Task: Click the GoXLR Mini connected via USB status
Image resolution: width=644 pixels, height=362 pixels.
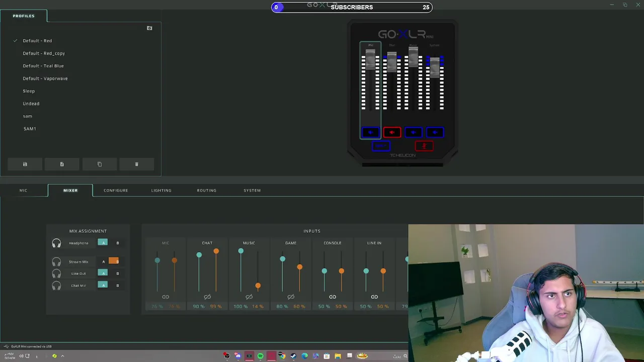Action: (31, 346)
